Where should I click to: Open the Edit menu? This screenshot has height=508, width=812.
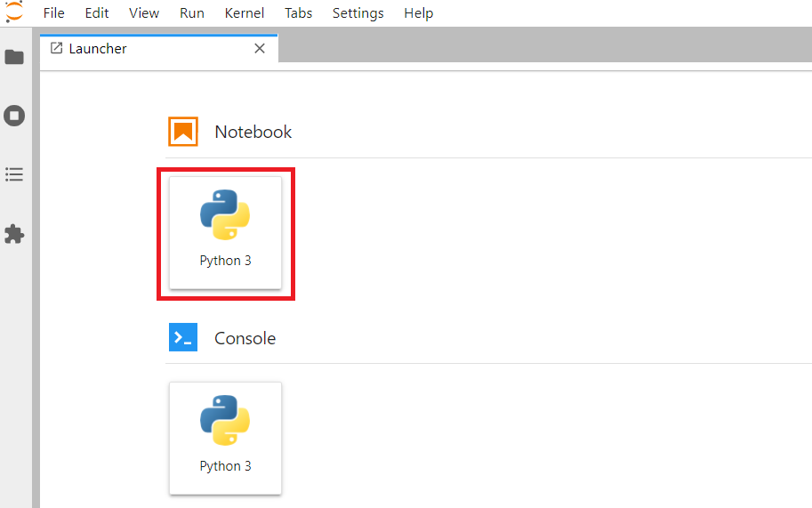point(97,13)
